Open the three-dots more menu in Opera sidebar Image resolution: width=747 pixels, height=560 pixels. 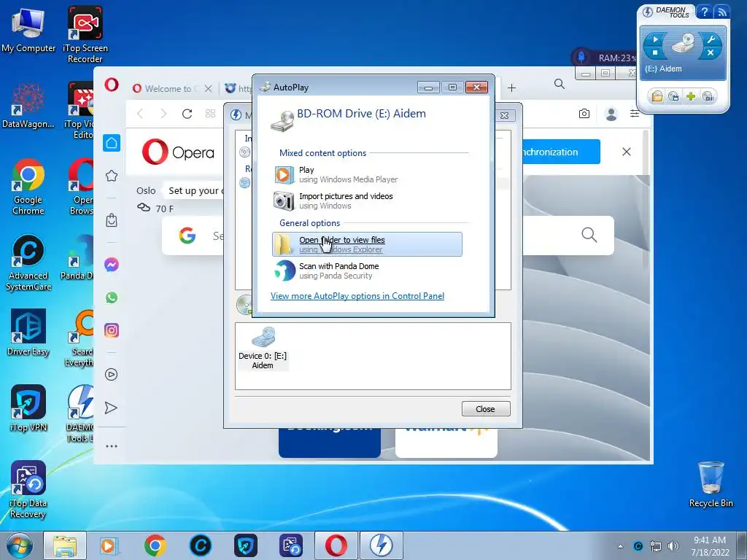tap(112, 446)
